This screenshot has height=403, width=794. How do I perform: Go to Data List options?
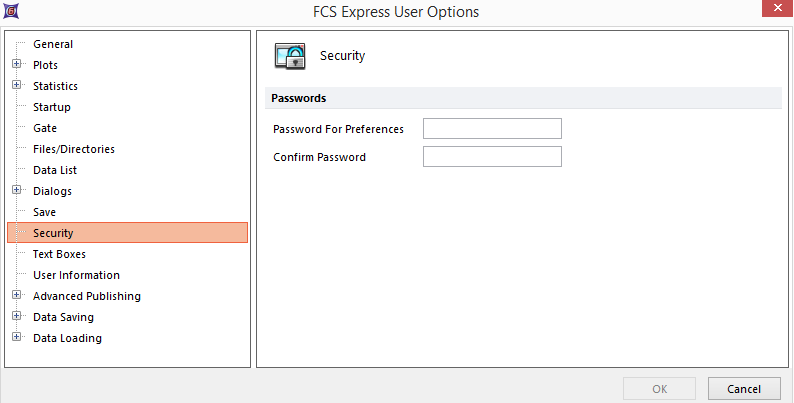(55, 170)
